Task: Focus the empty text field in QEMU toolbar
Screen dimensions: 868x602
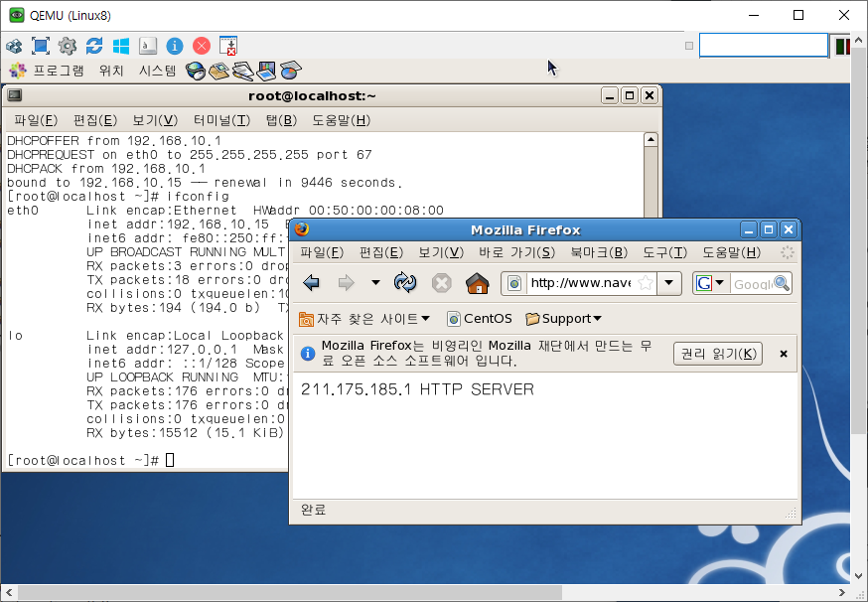Action: [764, 46]
